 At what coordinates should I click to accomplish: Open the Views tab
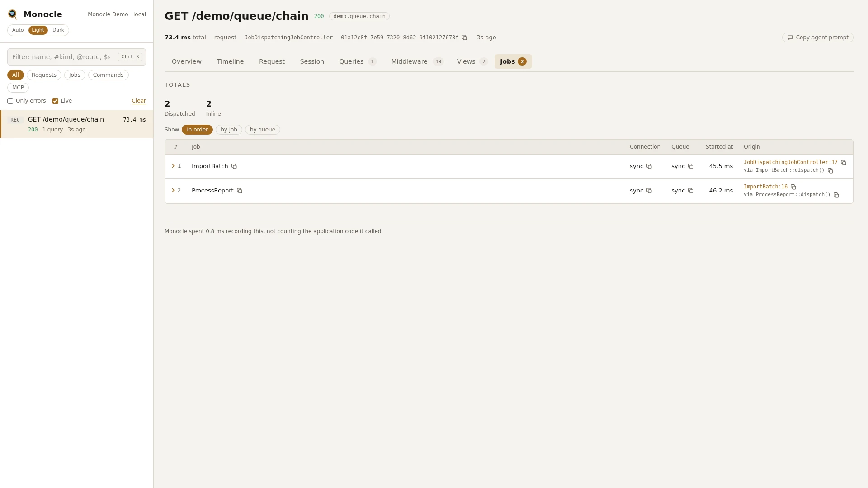click(472, 61)
